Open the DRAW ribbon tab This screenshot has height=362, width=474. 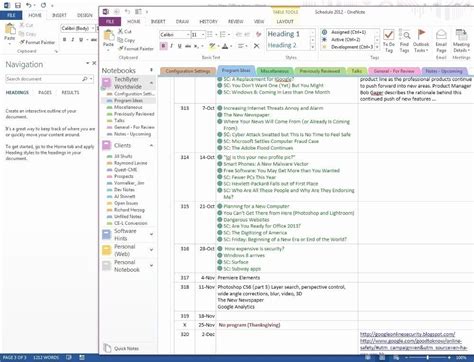(182, 21)
